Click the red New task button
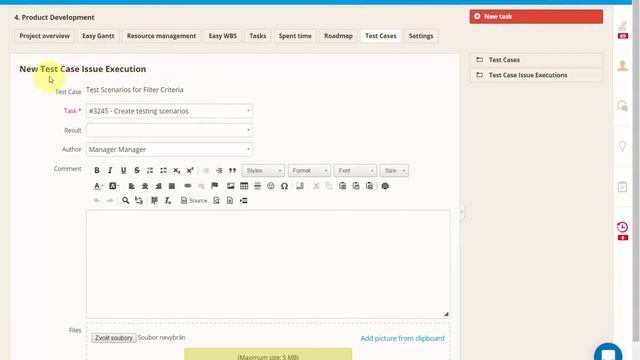The image size is (640, 360). tap(536, 17)
